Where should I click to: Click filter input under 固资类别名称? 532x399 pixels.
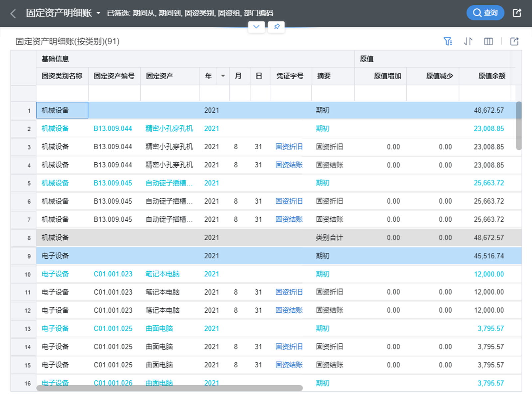point(62,93)
